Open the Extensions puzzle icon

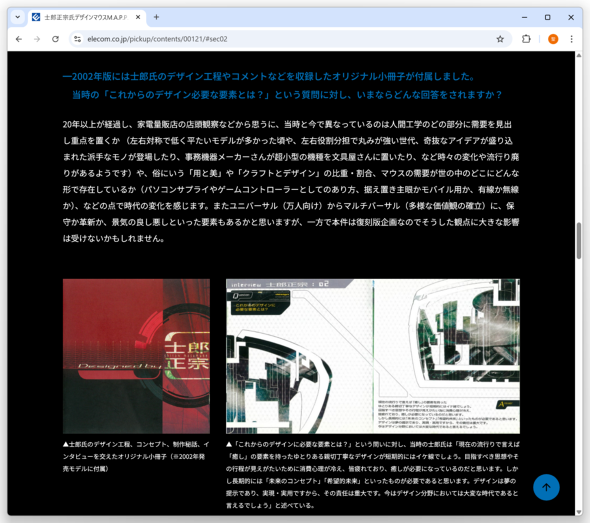pyautogui.click(x=526, y=39)
